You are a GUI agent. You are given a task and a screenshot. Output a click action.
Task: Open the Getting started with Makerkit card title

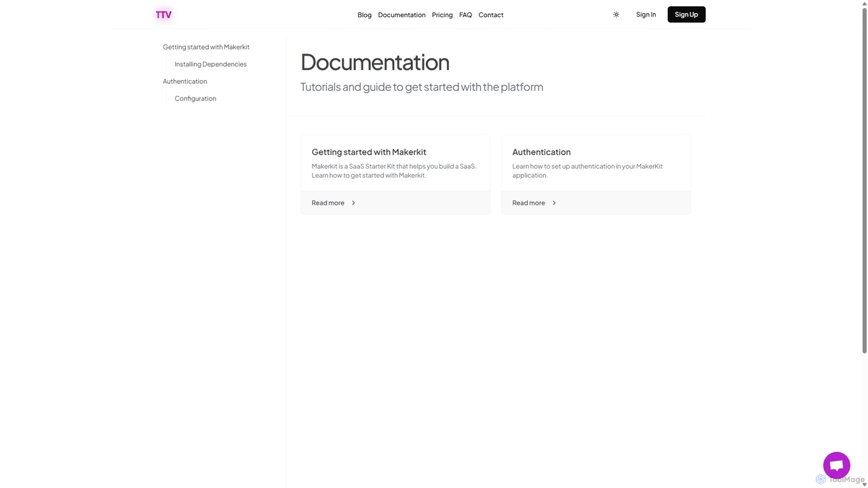click(x=369, y=152)
